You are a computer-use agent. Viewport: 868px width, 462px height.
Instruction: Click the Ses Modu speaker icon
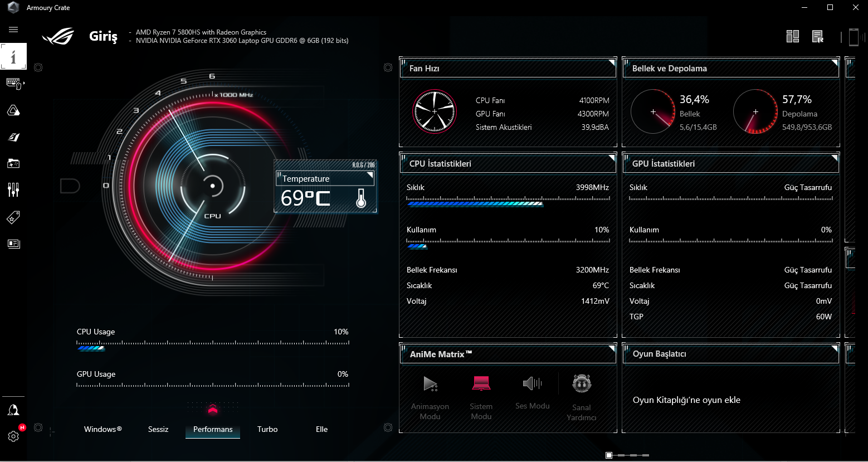533,383
